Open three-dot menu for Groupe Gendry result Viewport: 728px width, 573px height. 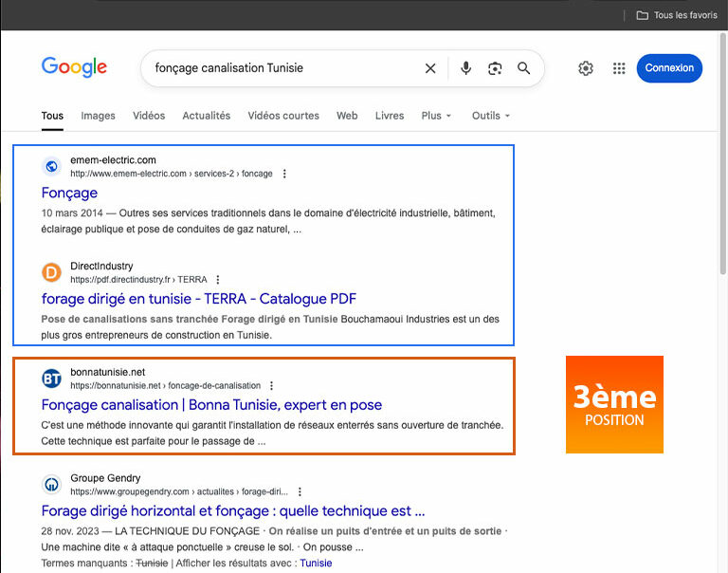300,492
